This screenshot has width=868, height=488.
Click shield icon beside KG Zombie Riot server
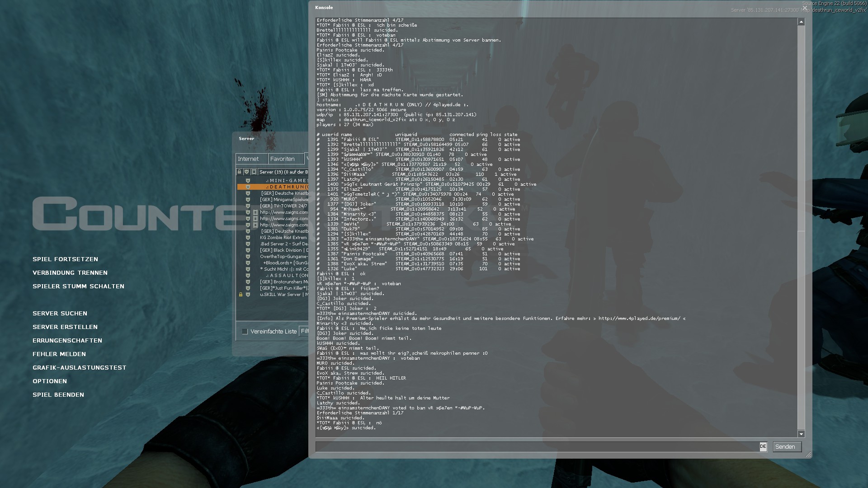[x=248, y=238]
